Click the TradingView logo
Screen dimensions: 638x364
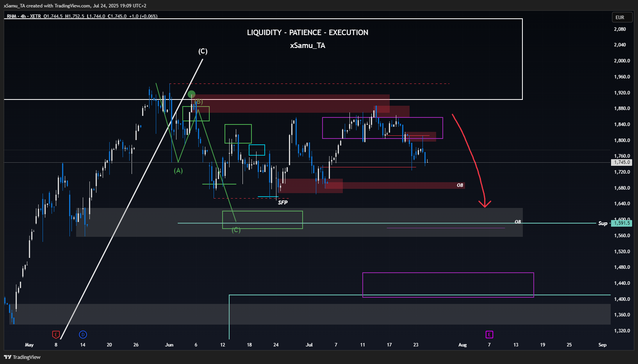pyautogui.click(x=22, y=357)
